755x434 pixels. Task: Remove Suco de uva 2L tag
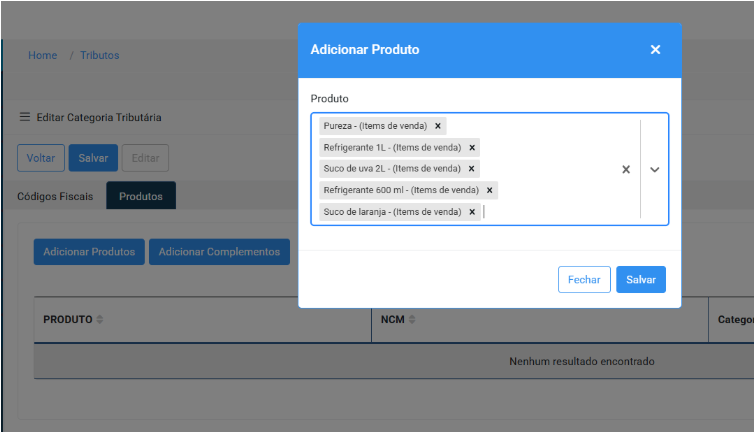(x=472, y=169)
